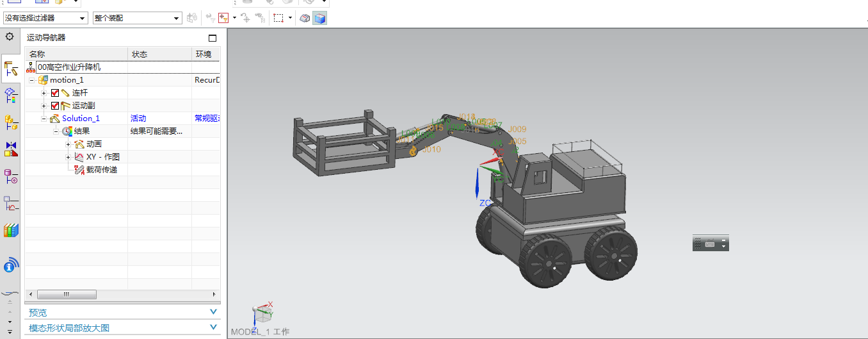Click the gray solid body view icon
The height and width of the screenshot is (339, 868).
coord(305,18)
